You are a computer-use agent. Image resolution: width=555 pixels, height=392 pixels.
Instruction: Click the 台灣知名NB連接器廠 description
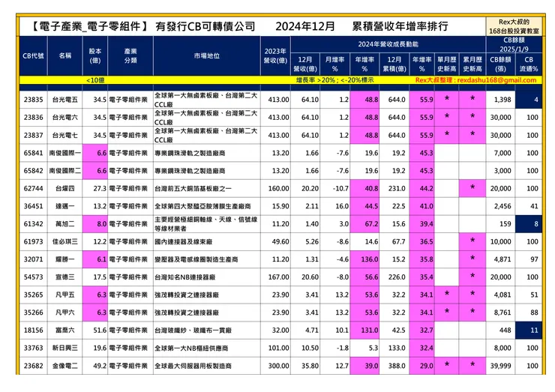pos(184,277)
